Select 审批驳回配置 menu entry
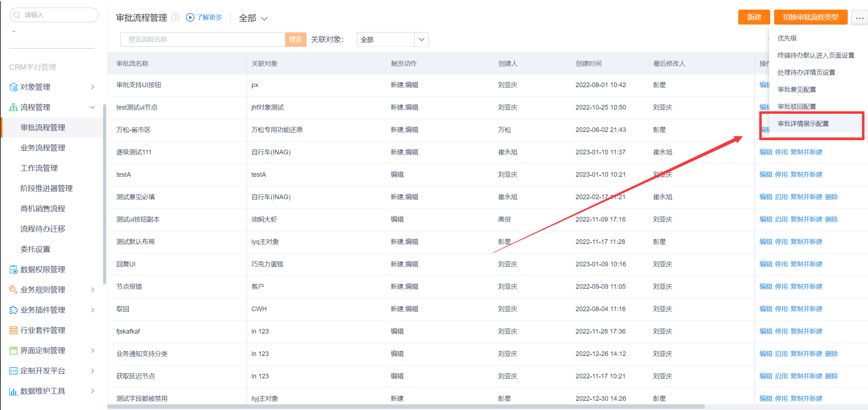This screenshot has height=410, width=868. click(x=797, y=106)
